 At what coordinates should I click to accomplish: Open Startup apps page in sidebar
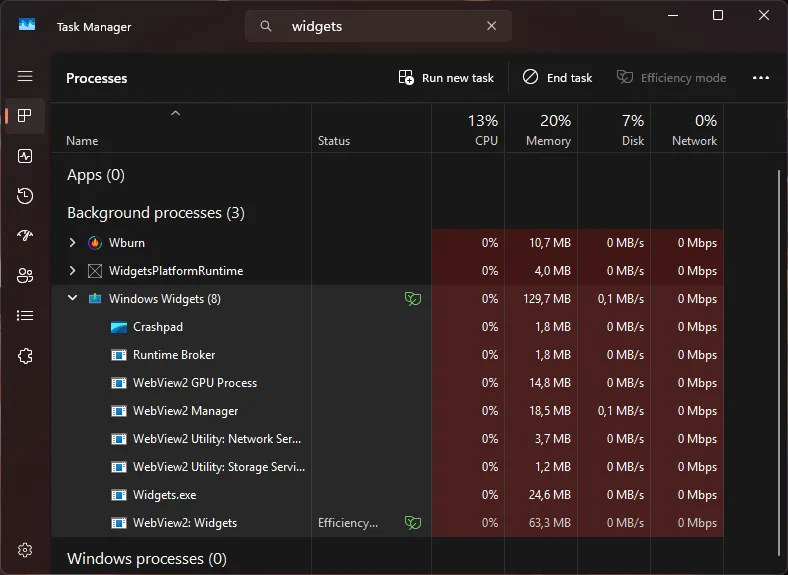(x=25, y=235)
